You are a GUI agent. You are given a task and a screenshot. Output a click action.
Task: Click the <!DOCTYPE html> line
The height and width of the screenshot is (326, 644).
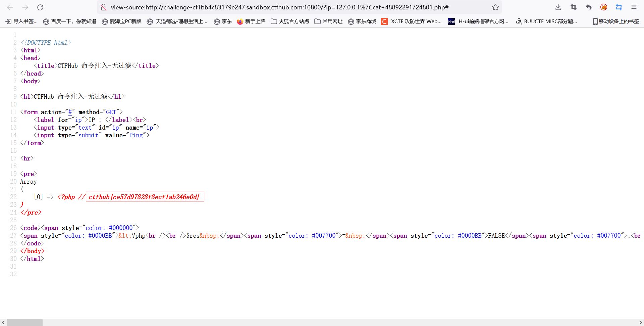click(46, 43)
